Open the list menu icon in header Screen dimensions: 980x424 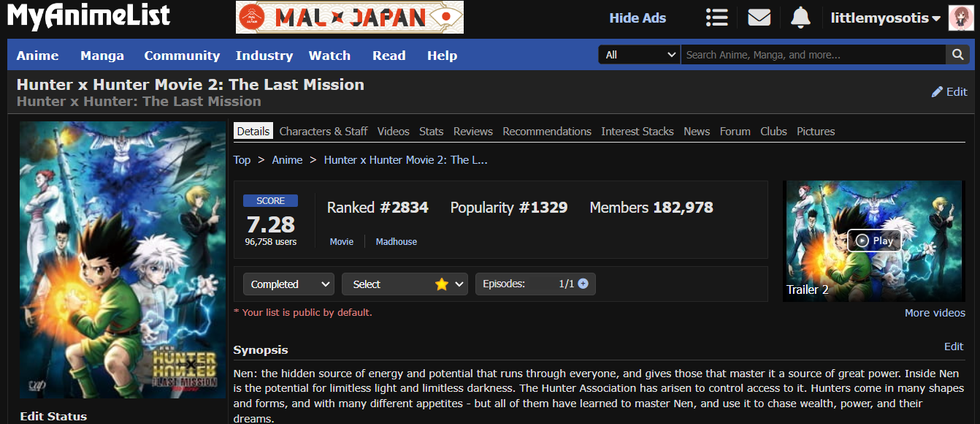[717, 18]
